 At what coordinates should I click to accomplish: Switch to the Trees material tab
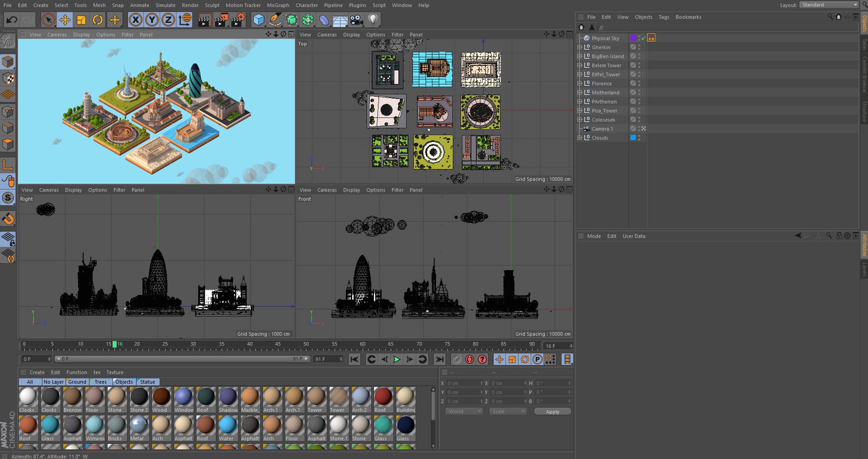(x=100, y=382)
